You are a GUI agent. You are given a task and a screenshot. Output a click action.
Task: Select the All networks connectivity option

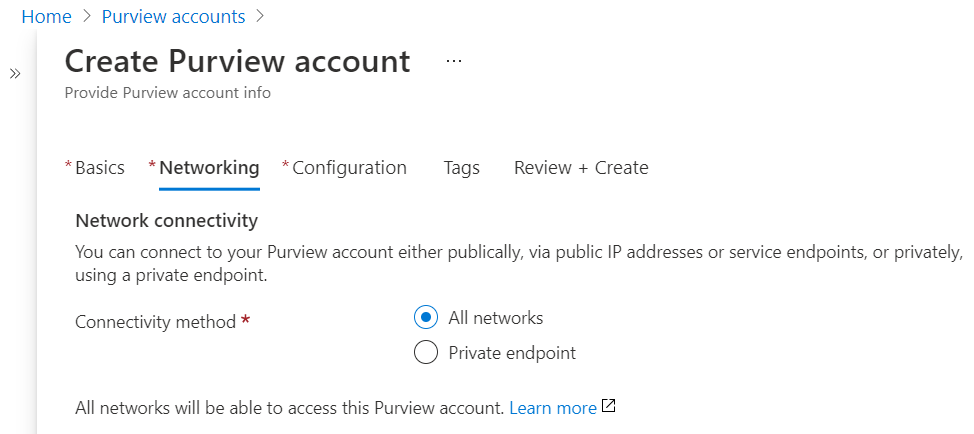coord(426,318)
